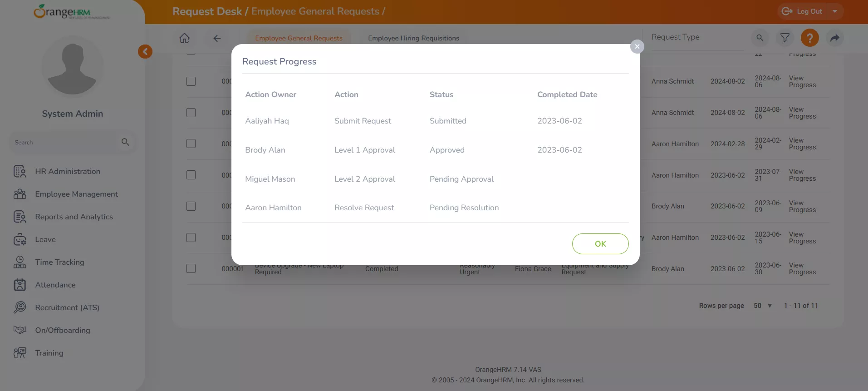Select the Reports and Analytics menu label
This screenshot has height=391, width=868.
click(74, 217)
